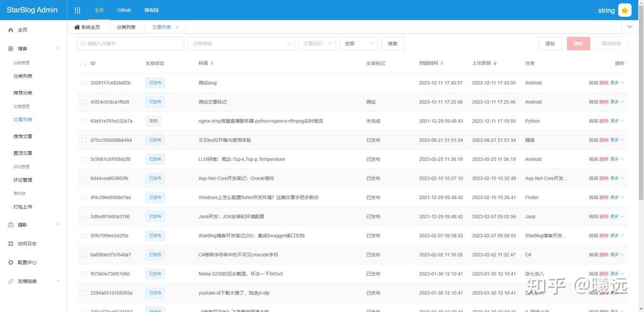Expand the 友情链接 sidebar menu
644x312 pixels.
(58, 281)
